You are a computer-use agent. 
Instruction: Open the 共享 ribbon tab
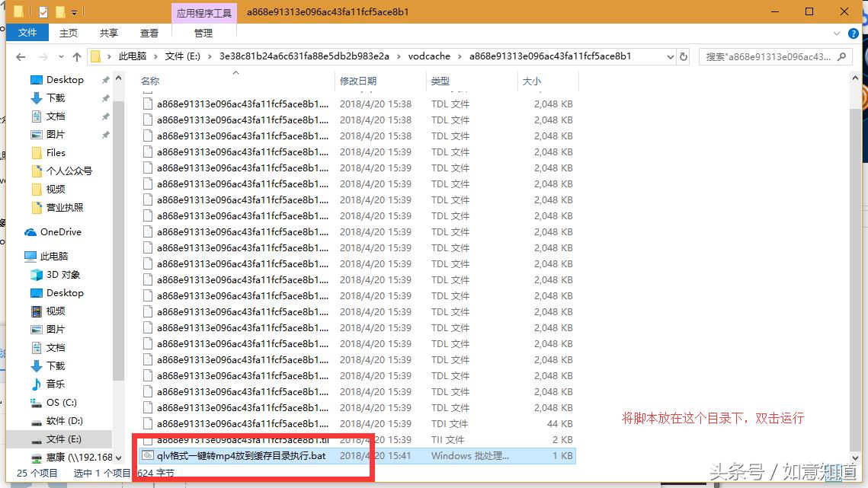point(109,33)
